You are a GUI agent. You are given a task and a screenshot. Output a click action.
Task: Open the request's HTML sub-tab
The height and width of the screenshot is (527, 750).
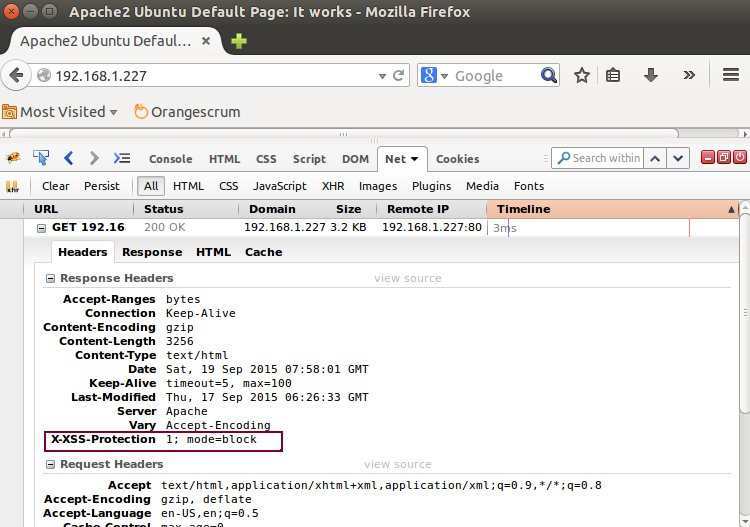pos(213,252)
